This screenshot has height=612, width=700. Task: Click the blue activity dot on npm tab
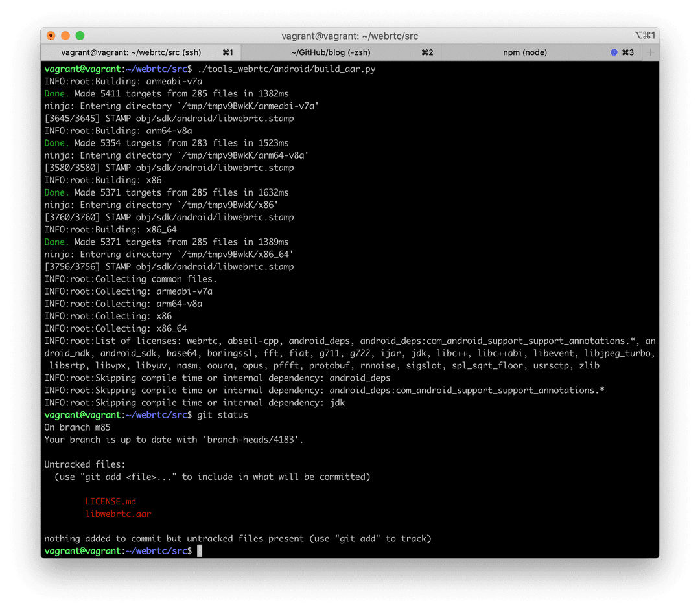(x=614, y=52)
